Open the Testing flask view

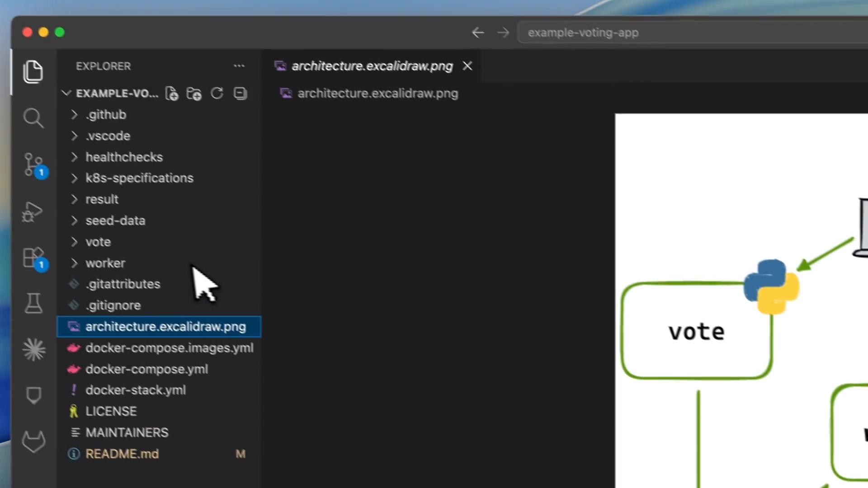33,303
